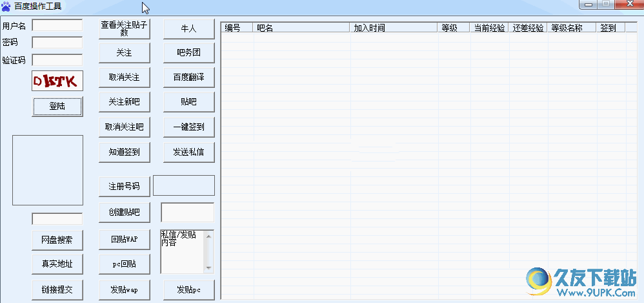
Task: Click the pc回贴 button
Action: click(x=124, y=264)
